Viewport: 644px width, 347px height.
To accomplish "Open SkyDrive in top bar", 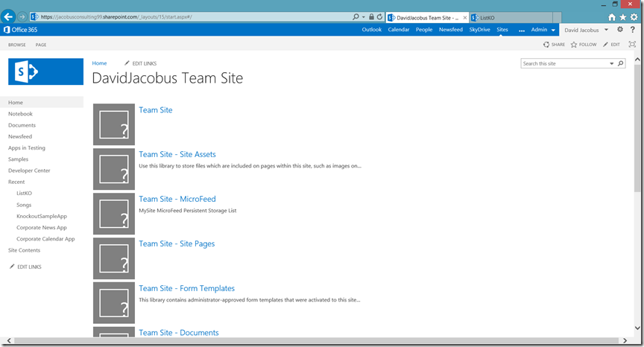I will 480,30.
